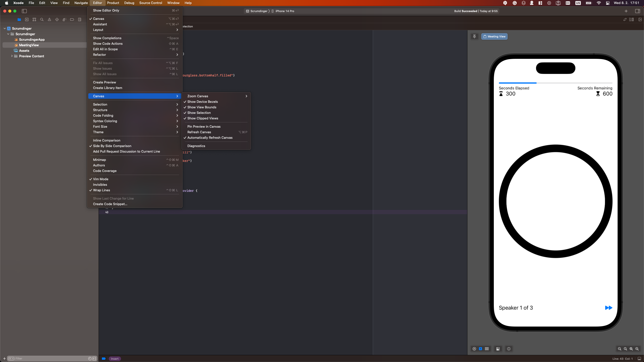644x362 pixels.
Task: Click the fast-forward playback icon
Action: (x=609, y=308)
